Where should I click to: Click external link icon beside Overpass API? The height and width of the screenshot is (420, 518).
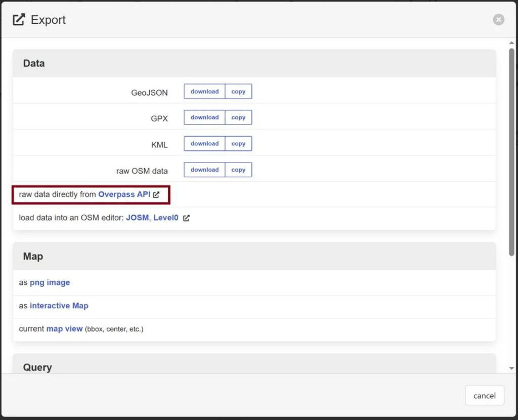click(x=156, y=195)
